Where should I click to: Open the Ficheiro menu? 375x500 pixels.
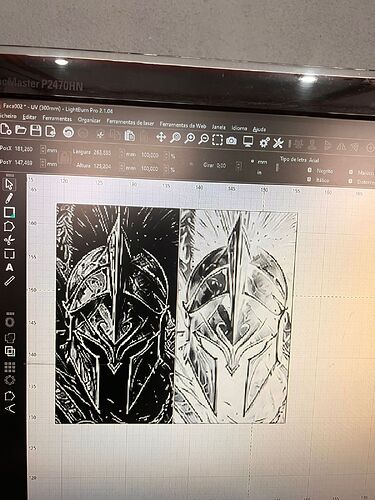pyautogui.click(x=7, y=116)
